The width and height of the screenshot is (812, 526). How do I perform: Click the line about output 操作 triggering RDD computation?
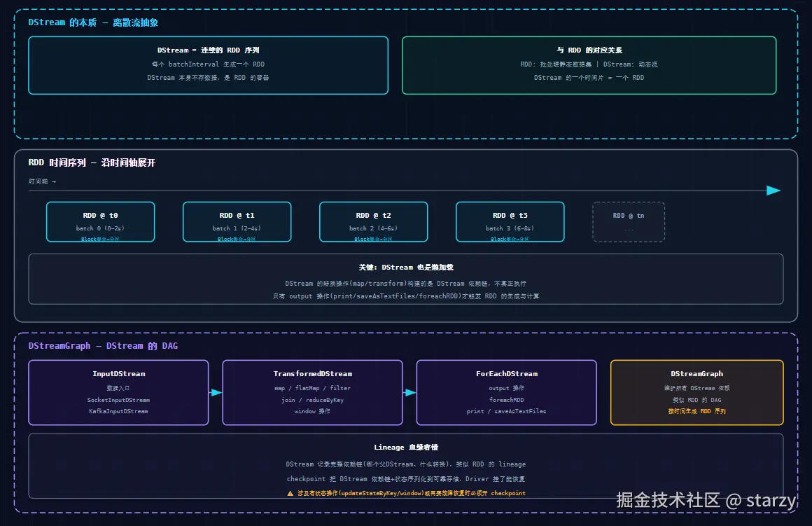click(x=406, y=296)
